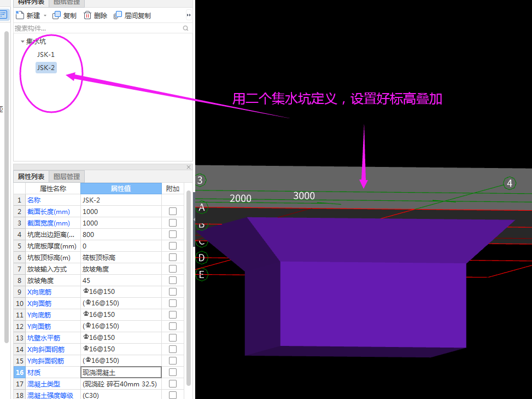The width and height of the screenshot is (532, 399).
Task: Click the 附加 column header
Action: pyautogui.click(x=173, y=188)
